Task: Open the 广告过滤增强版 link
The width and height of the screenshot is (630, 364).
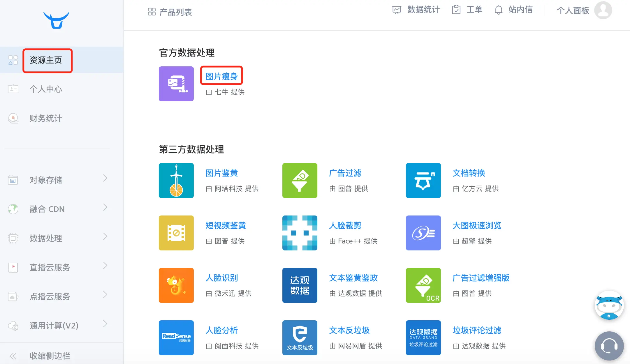Action: point(481,278)
